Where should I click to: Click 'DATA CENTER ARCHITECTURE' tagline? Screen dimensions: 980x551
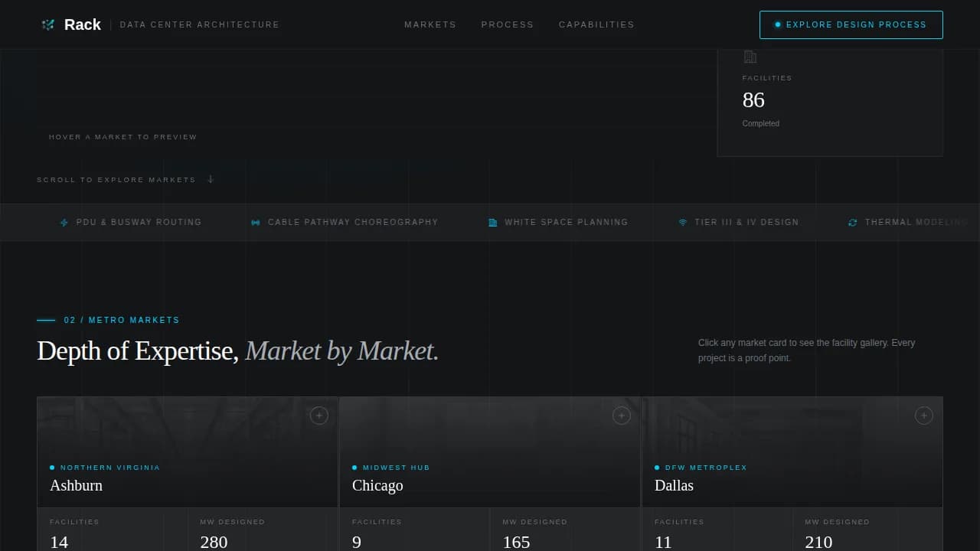point(200,24)
